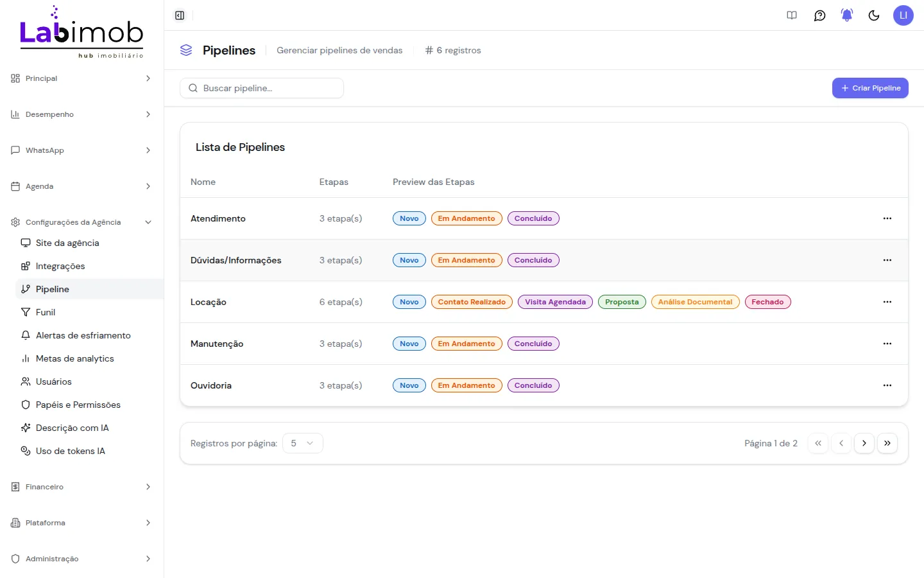Click the Labimob logo
Image resolution: width=924 pixels, height=578 pixels.
pyautogui.click(x=81, y=32)
